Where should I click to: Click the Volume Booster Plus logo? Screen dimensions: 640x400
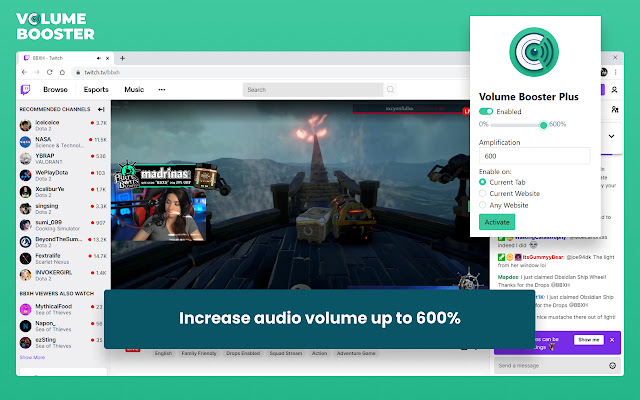click(534, 52)
